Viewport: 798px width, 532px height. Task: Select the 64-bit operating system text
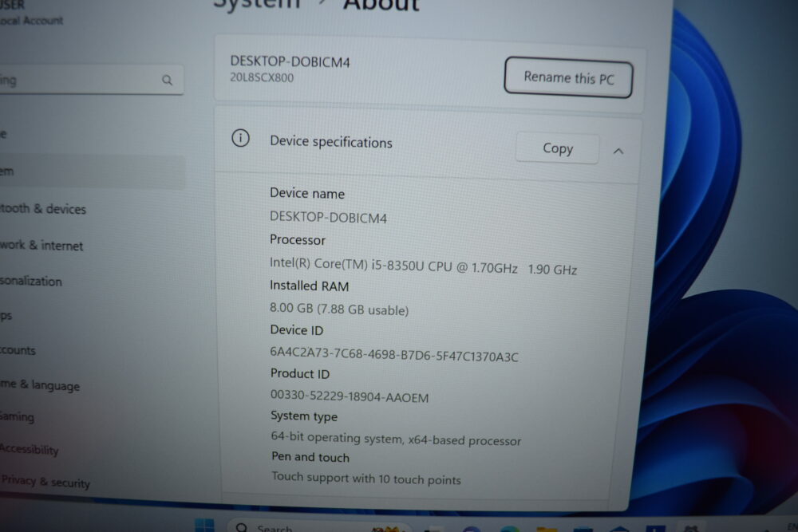click(x=396, y=439)
